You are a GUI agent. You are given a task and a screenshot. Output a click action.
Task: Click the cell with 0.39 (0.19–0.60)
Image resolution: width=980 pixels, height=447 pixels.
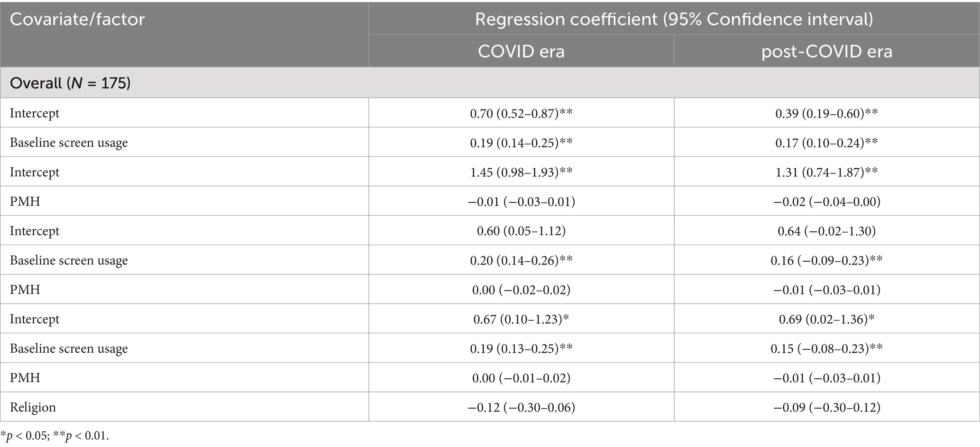coord(826,113)
